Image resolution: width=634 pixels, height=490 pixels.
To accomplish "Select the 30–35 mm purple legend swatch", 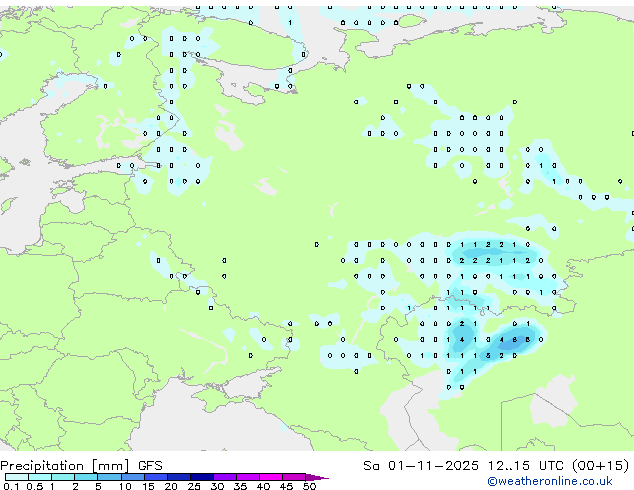I will click(225, 477).
